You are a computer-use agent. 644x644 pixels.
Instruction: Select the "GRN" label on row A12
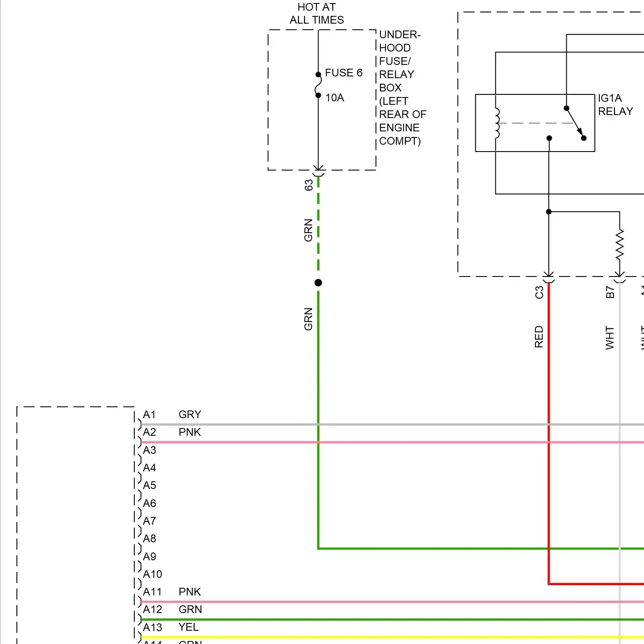coord(190,610)
